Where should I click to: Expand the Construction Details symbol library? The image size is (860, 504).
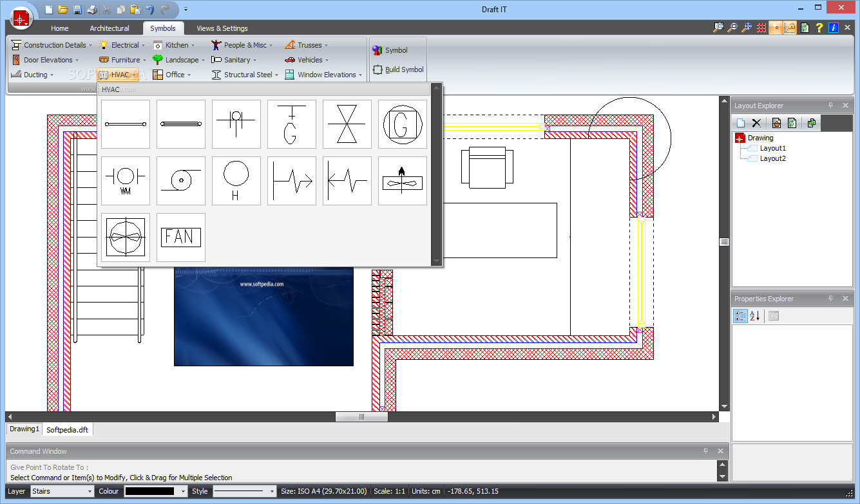pos(52,45)
